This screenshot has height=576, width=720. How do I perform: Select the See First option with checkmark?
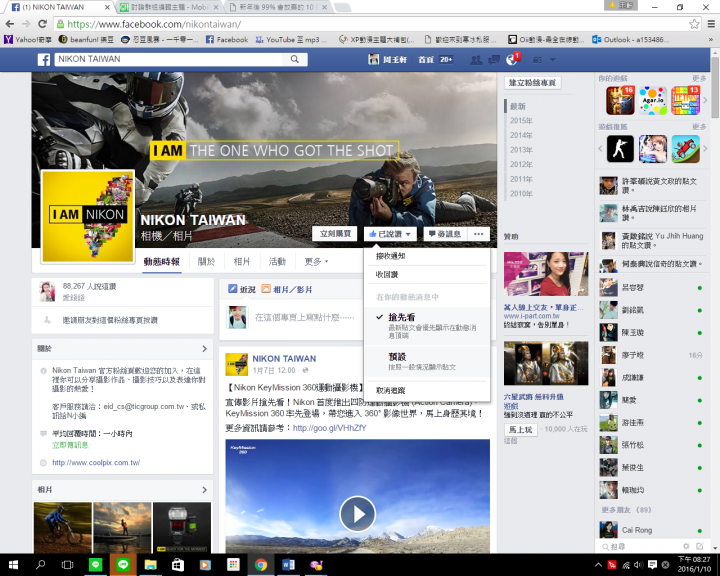tap(427, 326)
